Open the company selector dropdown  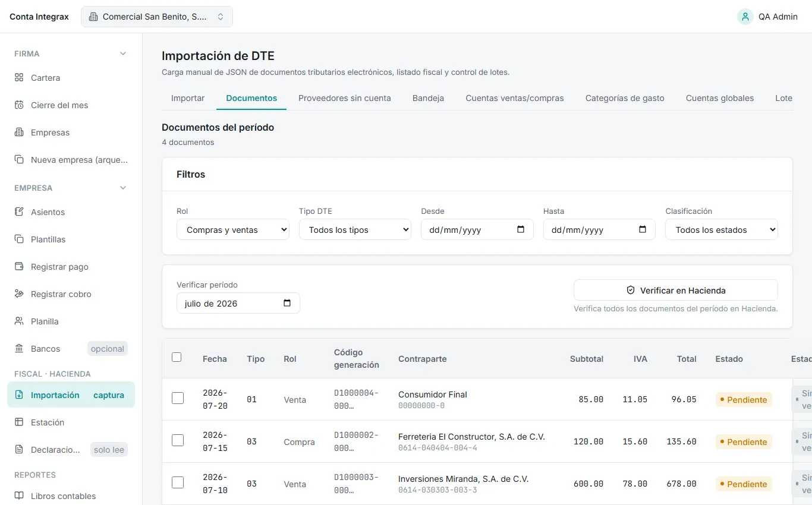[x=157, y=17]
